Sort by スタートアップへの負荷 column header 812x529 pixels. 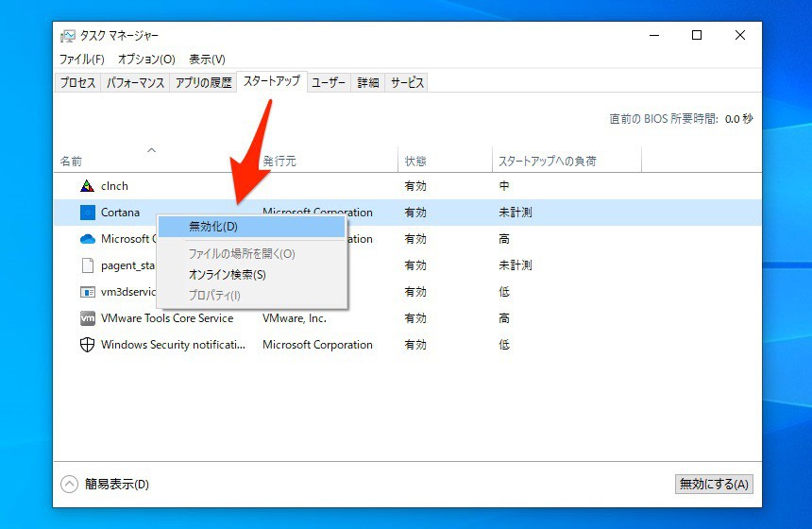coord(548,162)
